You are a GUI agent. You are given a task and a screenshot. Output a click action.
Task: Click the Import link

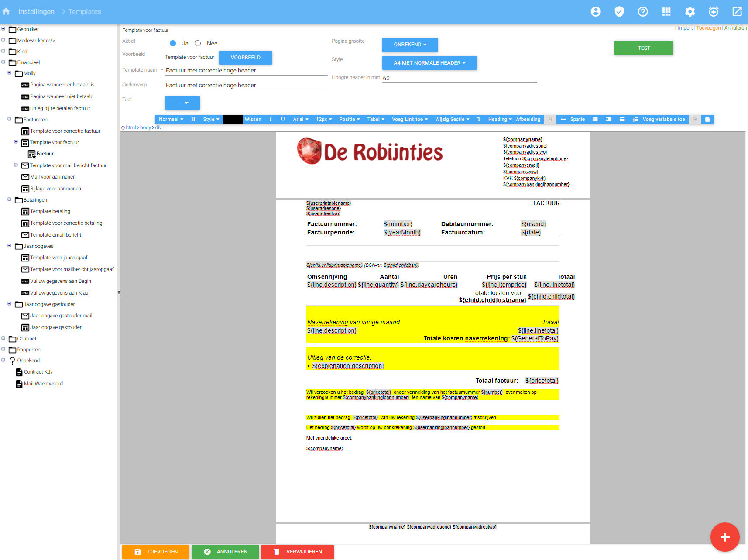[685, 27]
